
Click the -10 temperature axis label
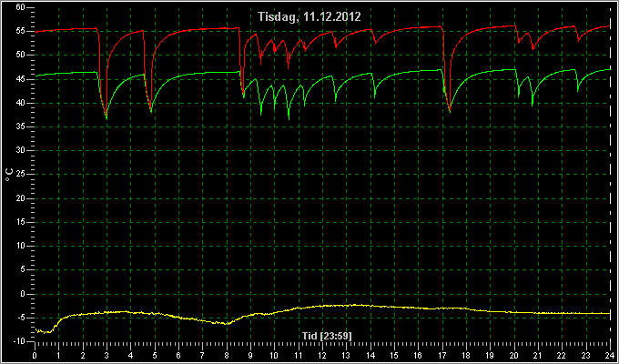coord(19,341)
